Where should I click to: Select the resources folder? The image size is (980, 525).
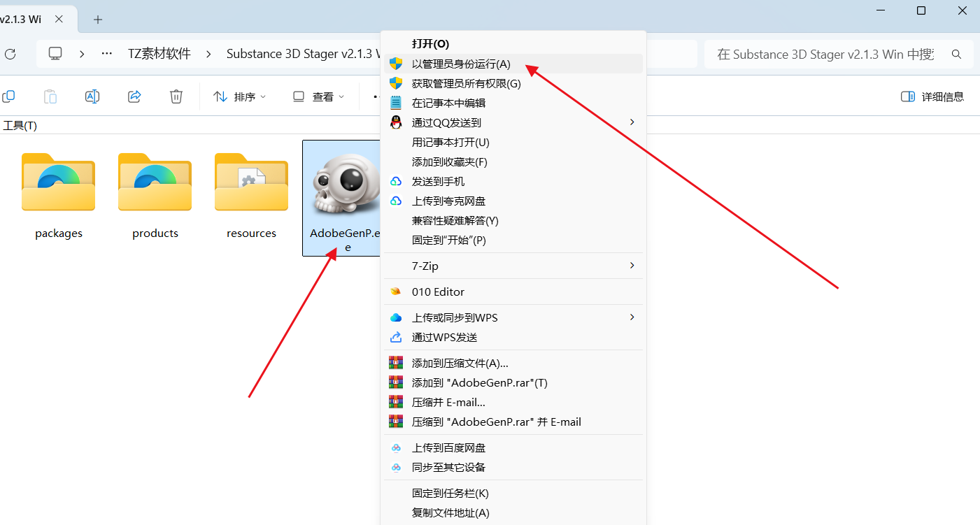252,196
